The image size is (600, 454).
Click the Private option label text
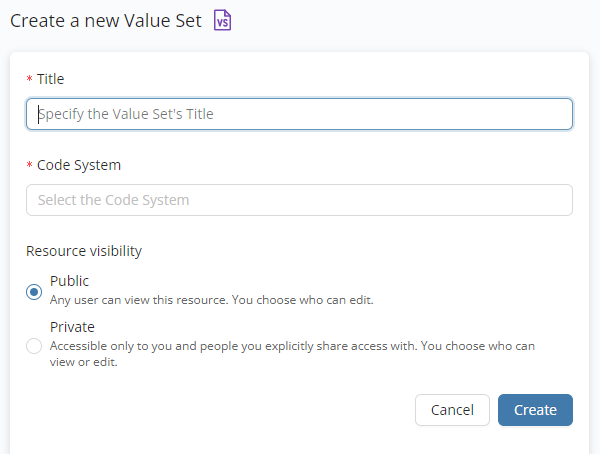tap(73, 326)
